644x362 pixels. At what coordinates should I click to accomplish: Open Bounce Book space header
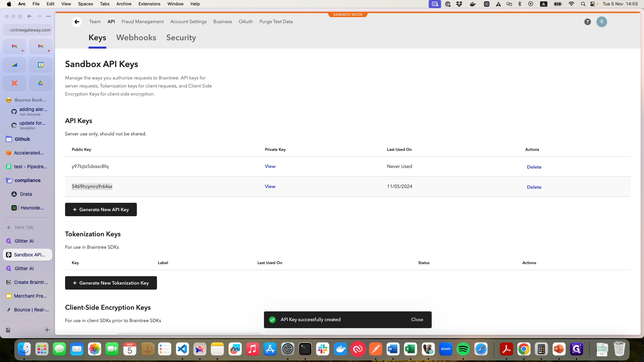click(28, 100)
